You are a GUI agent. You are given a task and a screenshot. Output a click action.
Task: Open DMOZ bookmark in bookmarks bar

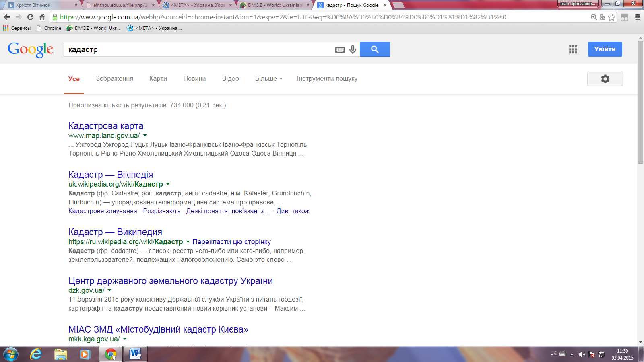[x=93, y=28]
